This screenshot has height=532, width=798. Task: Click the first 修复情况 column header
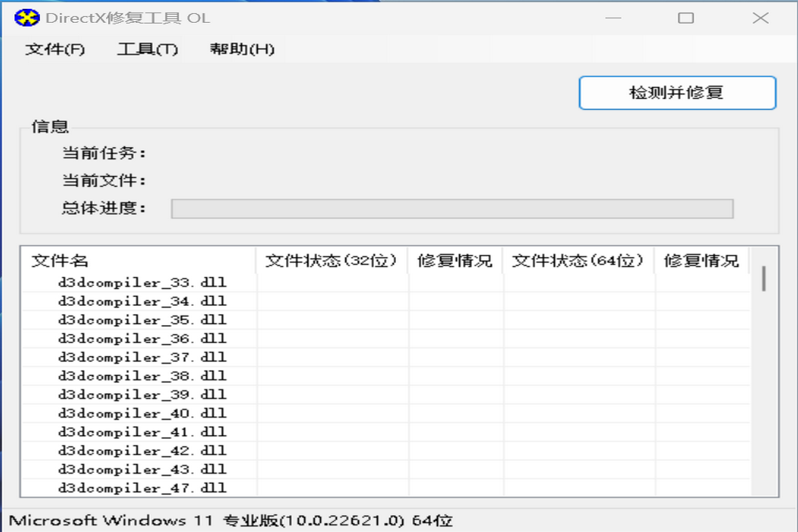coord(455,261)
